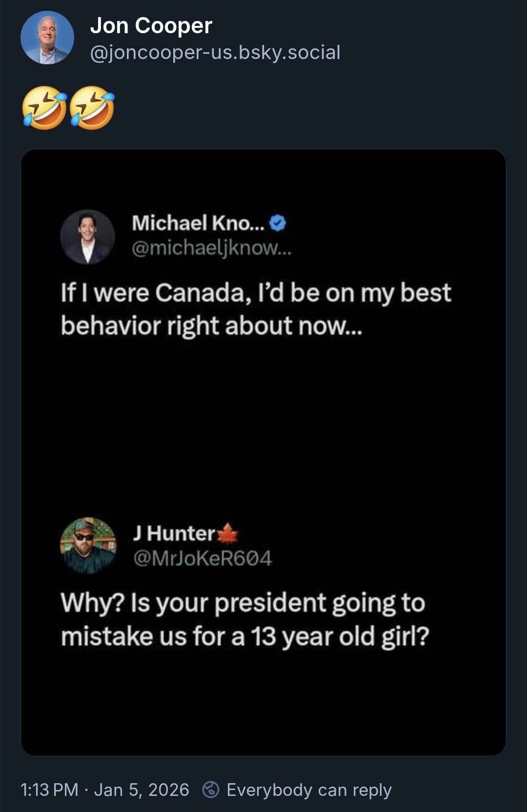Open Jon Cooper's profile avatar
527x812 pixels.
tap(47, 38)
